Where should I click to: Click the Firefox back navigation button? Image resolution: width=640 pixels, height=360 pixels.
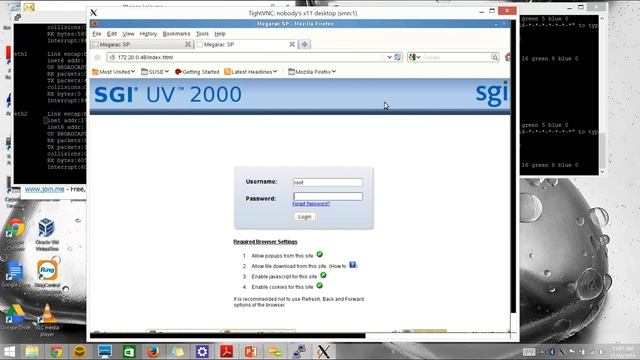pos(98,58)
